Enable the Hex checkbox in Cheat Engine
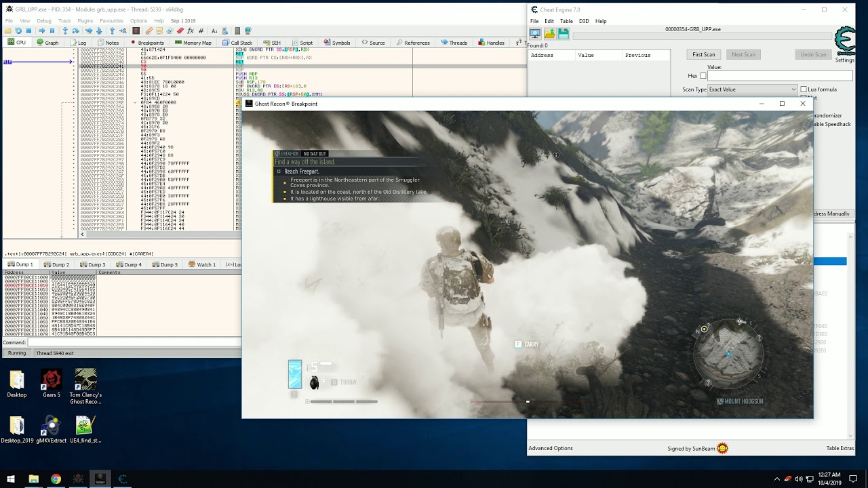Screen dimensions: 868x488 (703, 76)
